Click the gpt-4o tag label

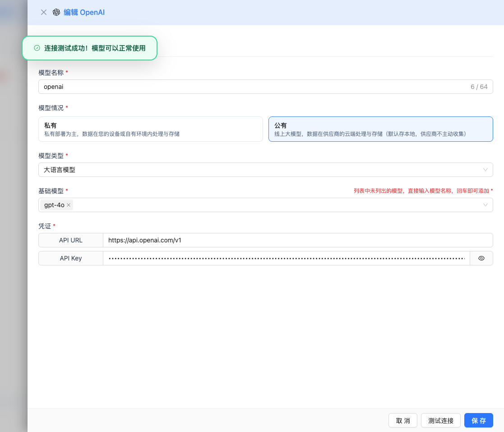[54, 205]
